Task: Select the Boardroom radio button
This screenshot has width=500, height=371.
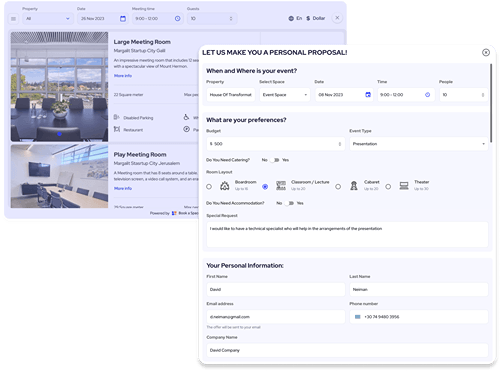Action: 209,187
